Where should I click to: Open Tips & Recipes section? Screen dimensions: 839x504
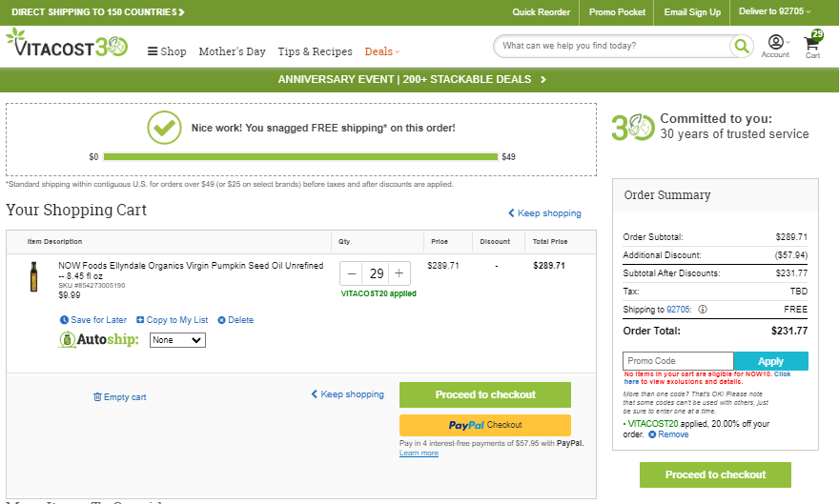click(315, 51)
